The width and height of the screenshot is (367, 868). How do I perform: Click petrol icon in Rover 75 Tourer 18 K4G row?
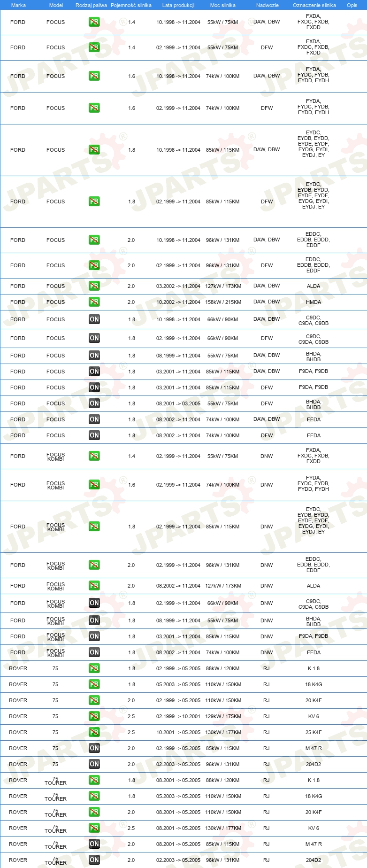(x=94, y=796)
